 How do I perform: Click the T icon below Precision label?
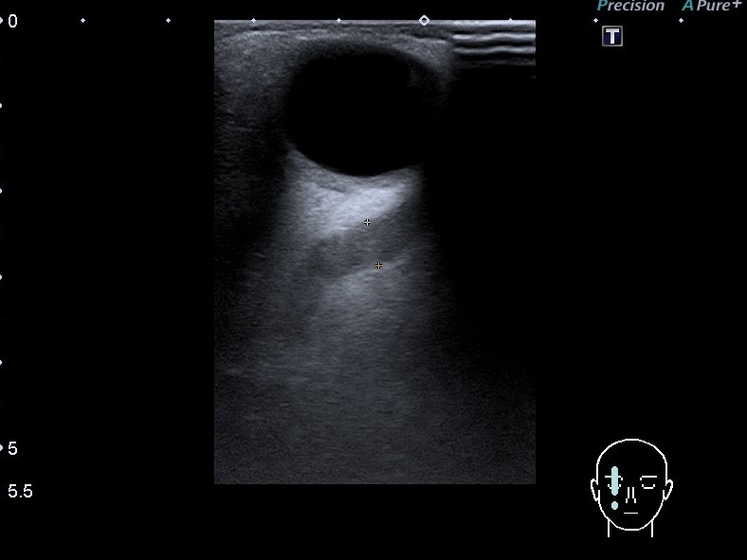tap(612, 36)
